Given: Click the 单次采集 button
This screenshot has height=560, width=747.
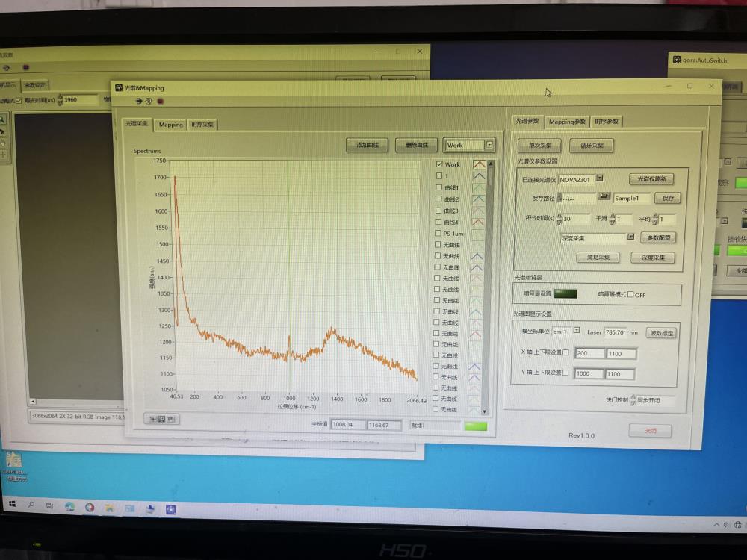Looking at the screenshot, I should (x=539, y=146).
